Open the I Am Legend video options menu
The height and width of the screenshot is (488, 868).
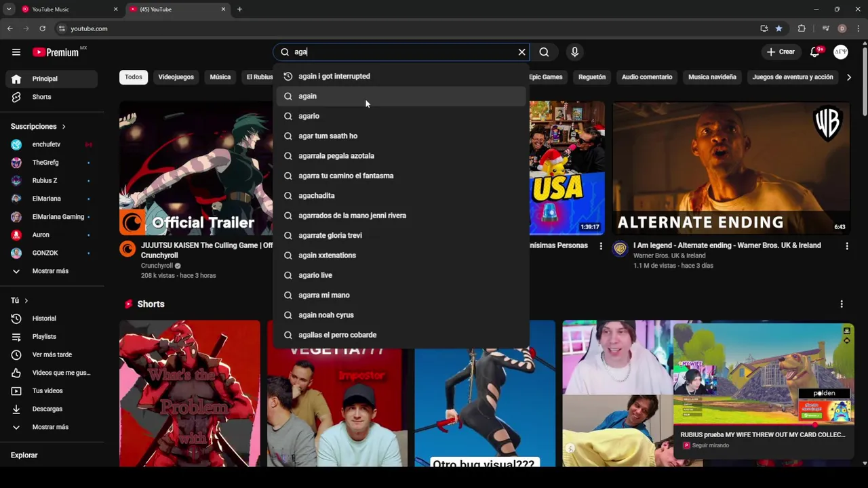(x=846, y=246)
